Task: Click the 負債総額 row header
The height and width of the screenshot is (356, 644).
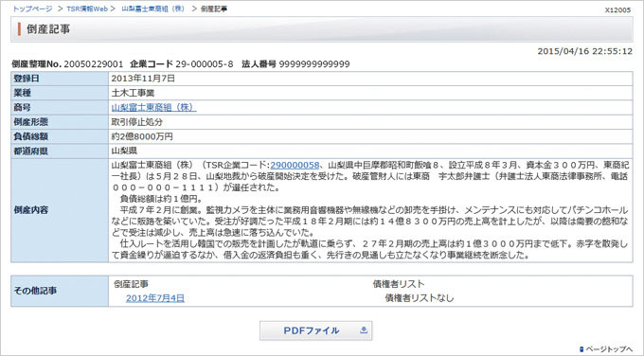Action: [x=60, y=136]
